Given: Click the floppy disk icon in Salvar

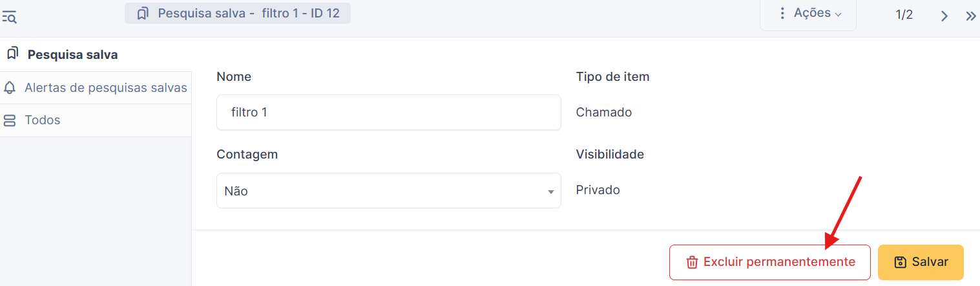Looking at the screenshot, I should 901,262.
